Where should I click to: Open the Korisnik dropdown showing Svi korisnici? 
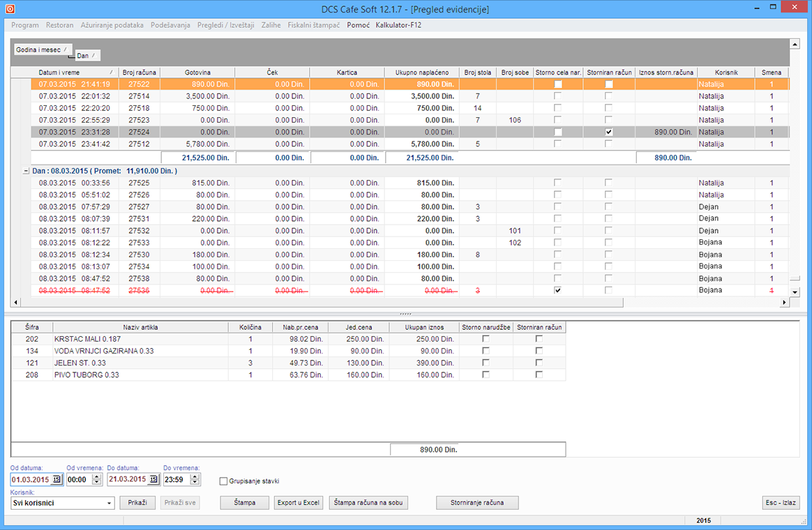coord(110,503)
